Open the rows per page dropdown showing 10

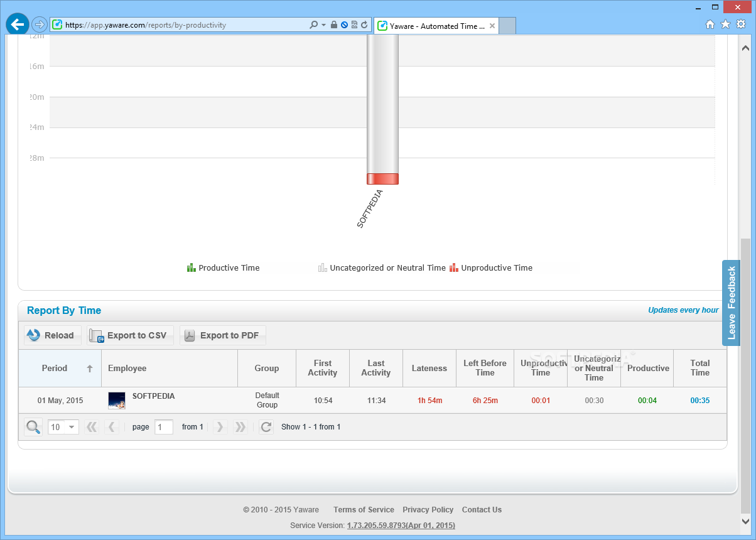pos(63,427)
